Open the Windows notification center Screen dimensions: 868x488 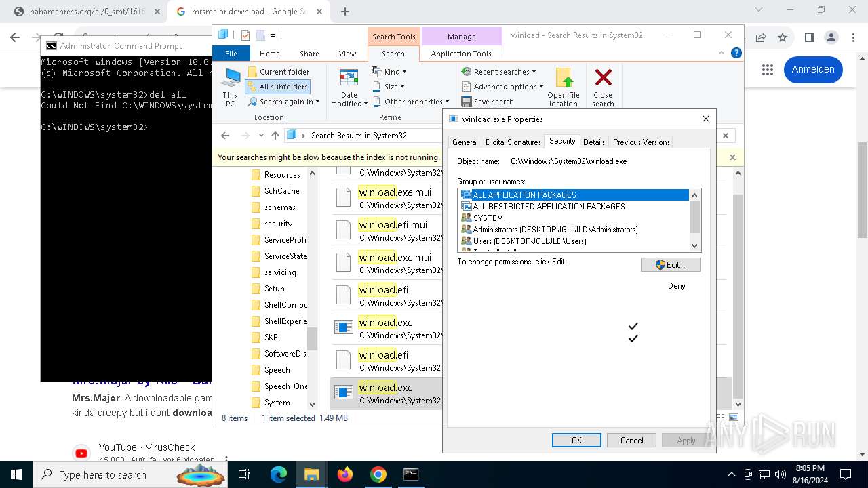(845, 474)
